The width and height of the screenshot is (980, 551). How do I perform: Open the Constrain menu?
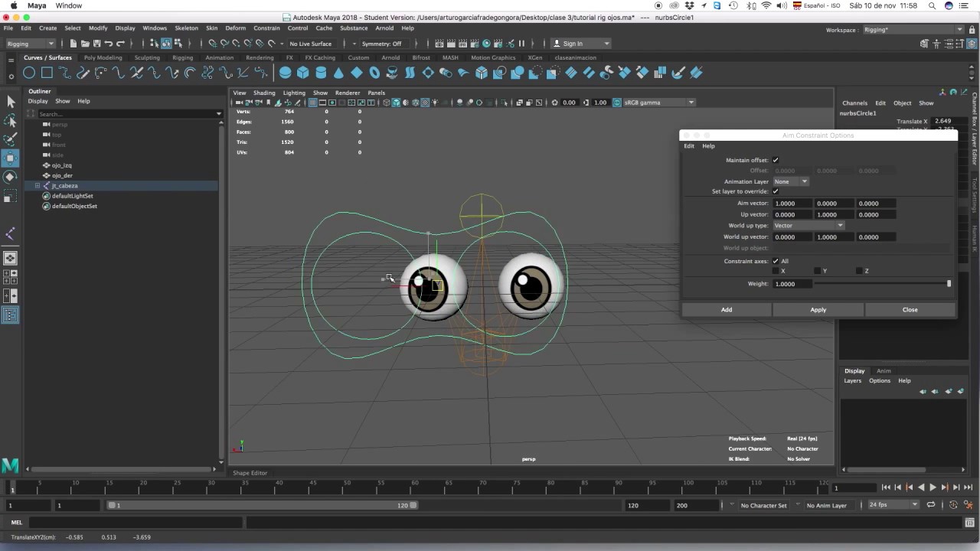click(x=266, y=28)
